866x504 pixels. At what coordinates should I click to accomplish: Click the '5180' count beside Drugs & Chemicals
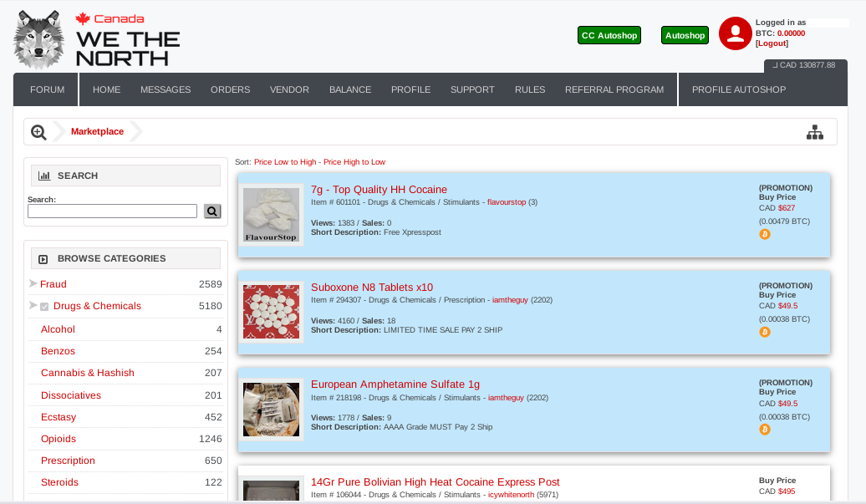coord(211,306)
